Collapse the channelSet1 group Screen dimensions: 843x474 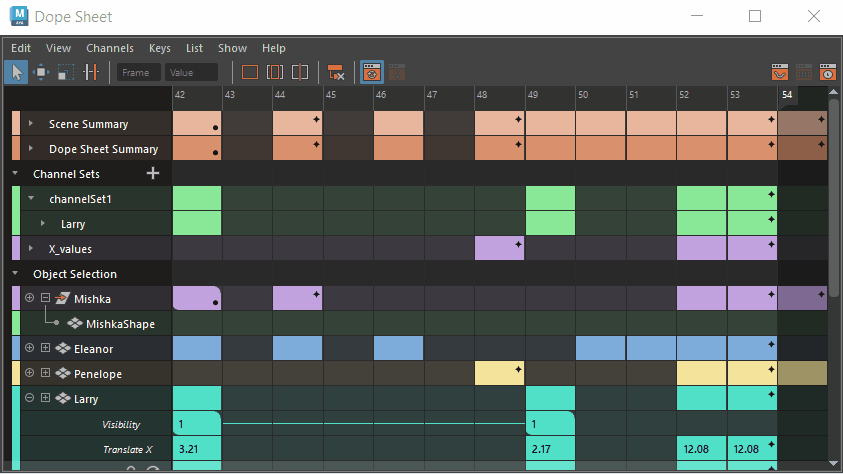pyautogui.click(x=31, y=198)
